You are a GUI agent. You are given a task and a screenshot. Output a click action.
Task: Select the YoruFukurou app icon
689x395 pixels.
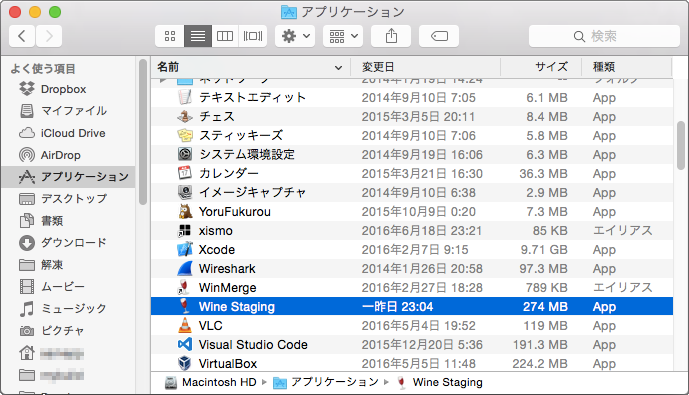[x=185, y=211]
